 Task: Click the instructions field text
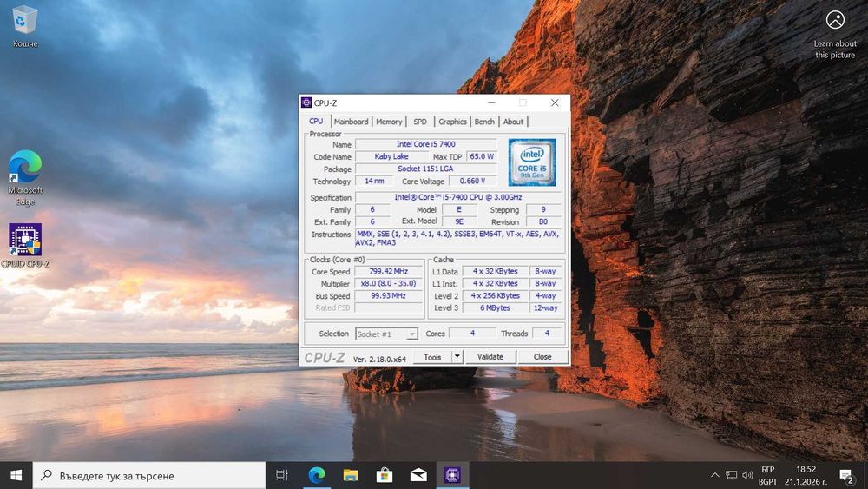(x=457, y=238)
